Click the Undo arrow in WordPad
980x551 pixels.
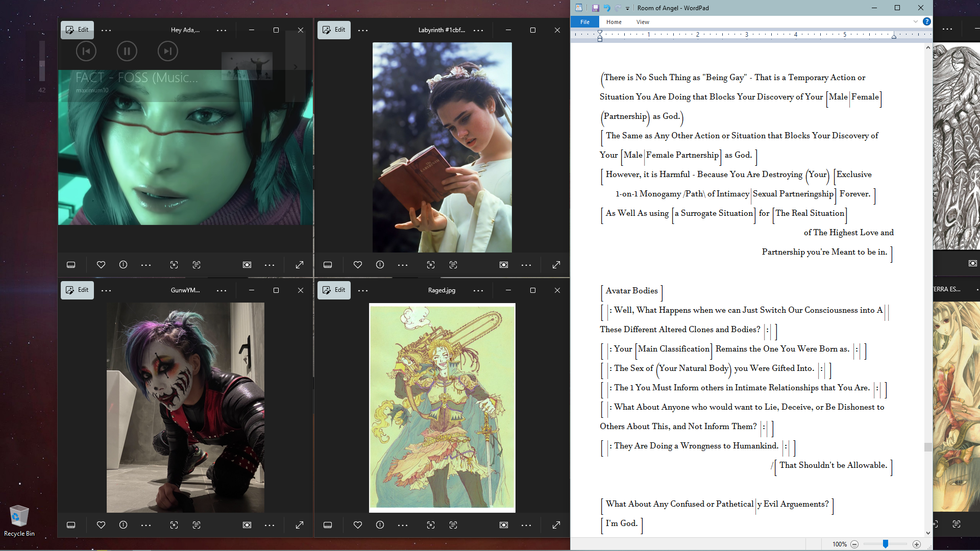pyautogui.click(x=607, y=8)
